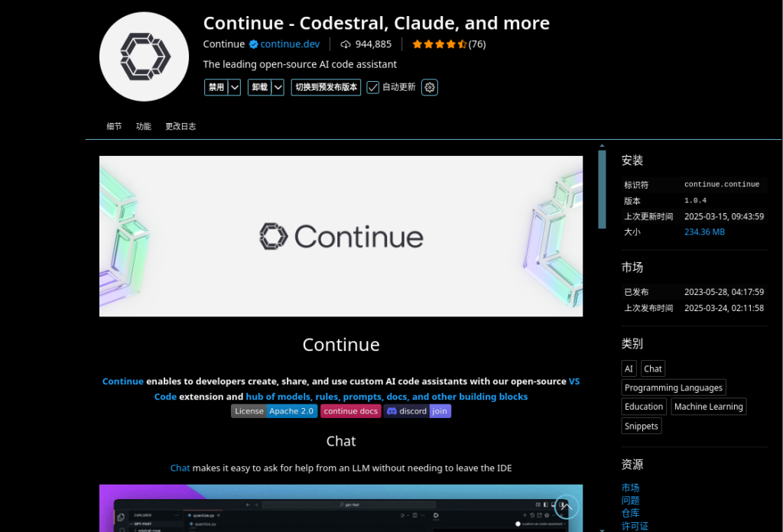Select the Chat category tag

653,368
